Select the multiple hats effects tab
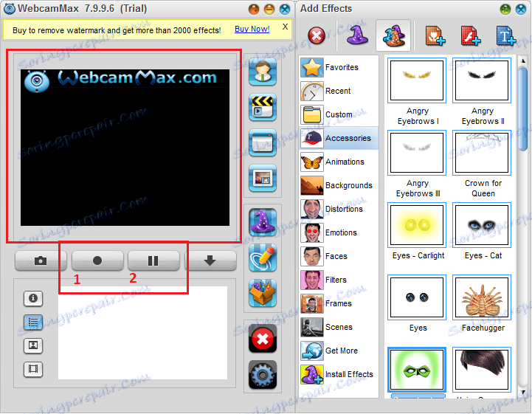Image resolution: width=532 pixels, height=414 pixels. 393,35
